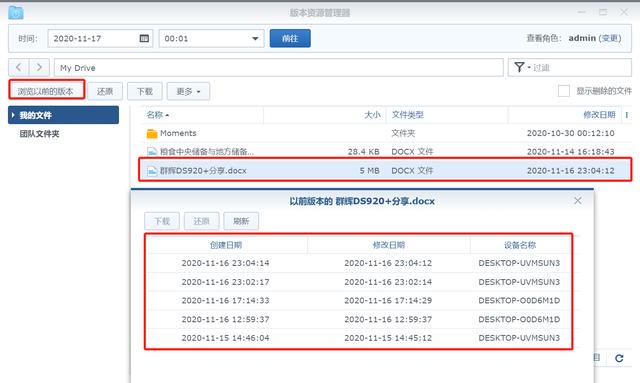640x383 pixels.
Task: Open the calendar date picker icon
Action: coord(144,38)
